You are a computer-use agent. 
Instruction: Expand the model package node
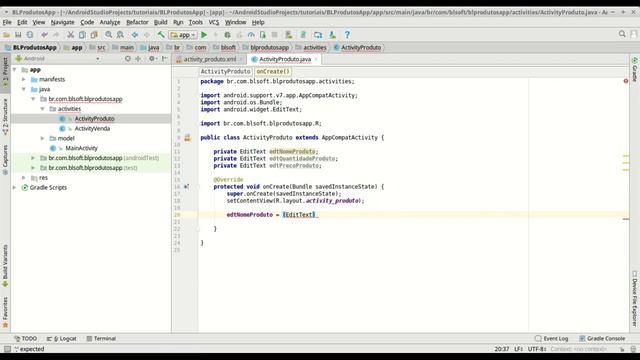42,138
